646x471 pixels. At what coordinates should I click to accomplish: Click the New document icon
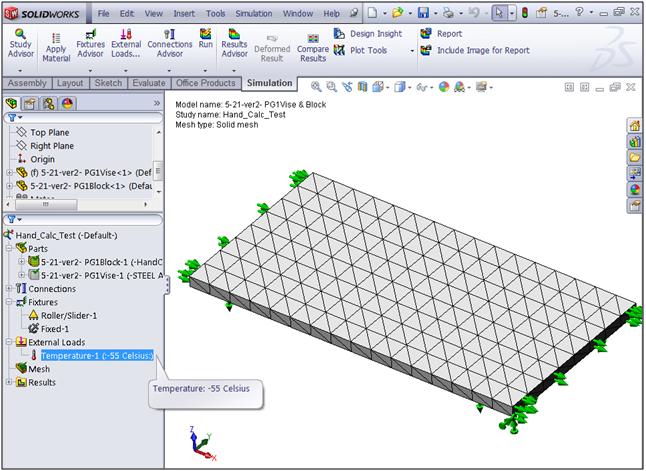tap(372, 13)
